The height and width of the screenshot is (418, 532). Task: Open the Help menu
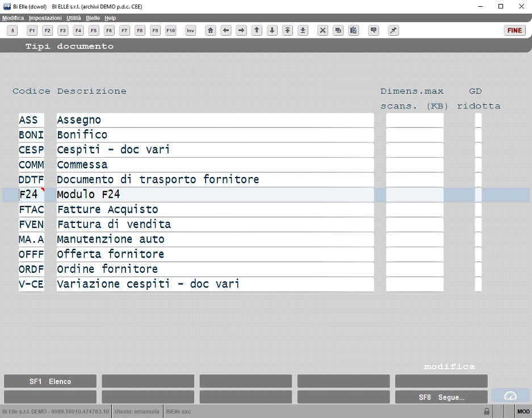110,18
